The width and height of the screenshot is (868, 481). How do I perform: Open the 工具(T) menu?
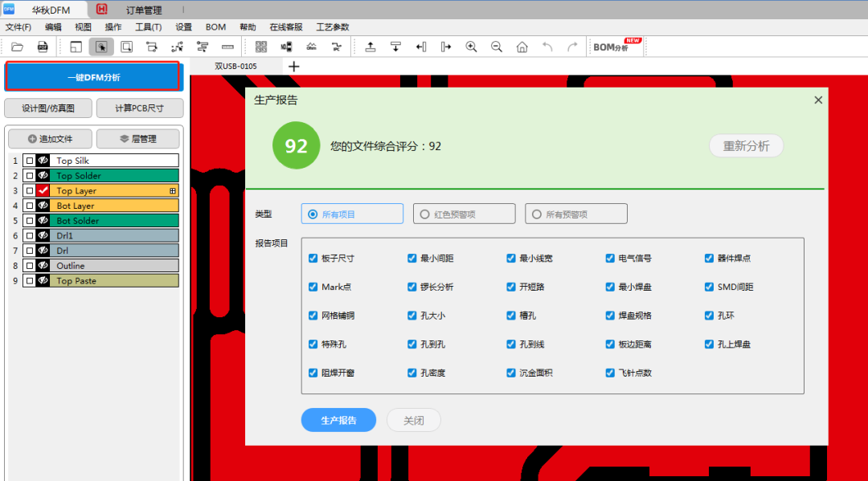148,26
